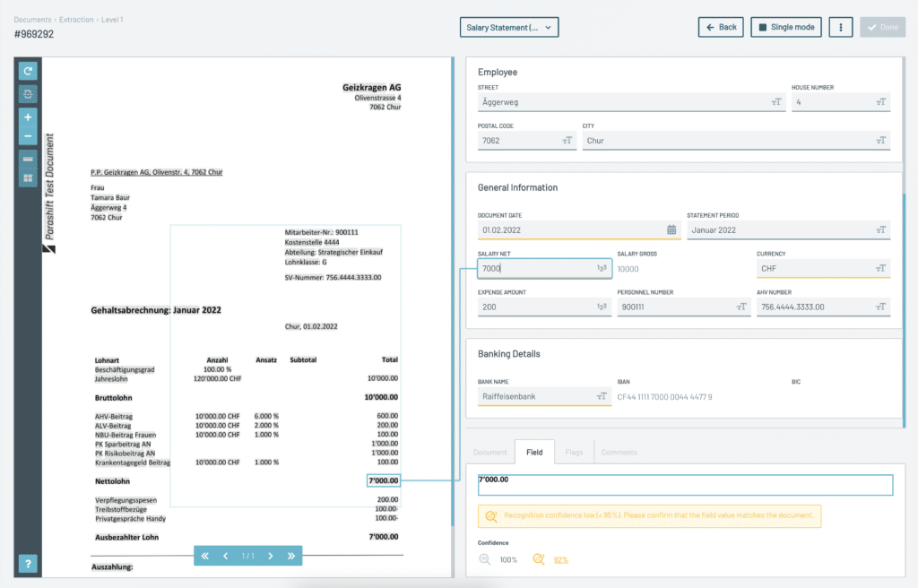
Task: Jump to the first document page
Action: (205, 556)
